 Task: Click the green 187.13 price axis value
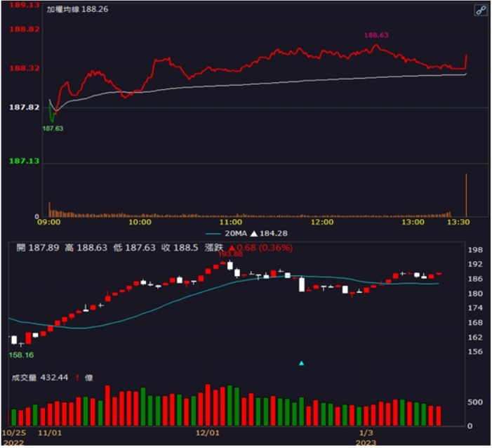click(25, 161)
